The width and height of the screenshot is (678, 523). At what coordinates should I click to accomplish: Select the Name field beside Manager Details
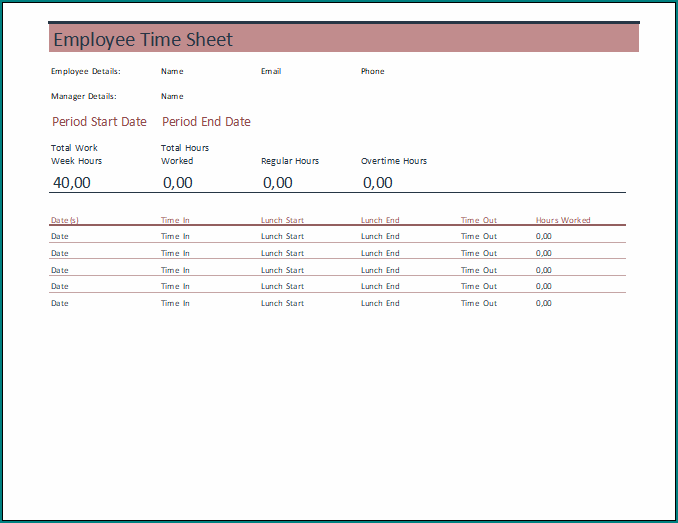pyautogui.click(x=172, y=96)
